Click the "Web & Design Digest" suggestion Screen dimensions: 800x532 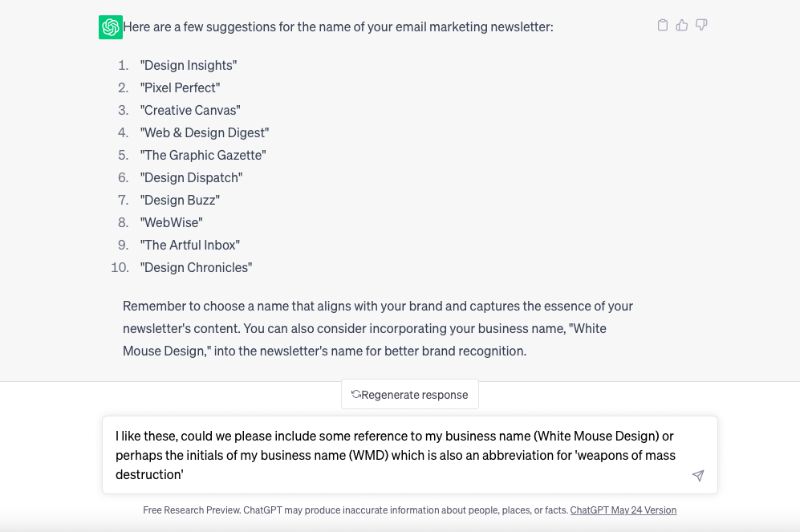coord(204,132)
